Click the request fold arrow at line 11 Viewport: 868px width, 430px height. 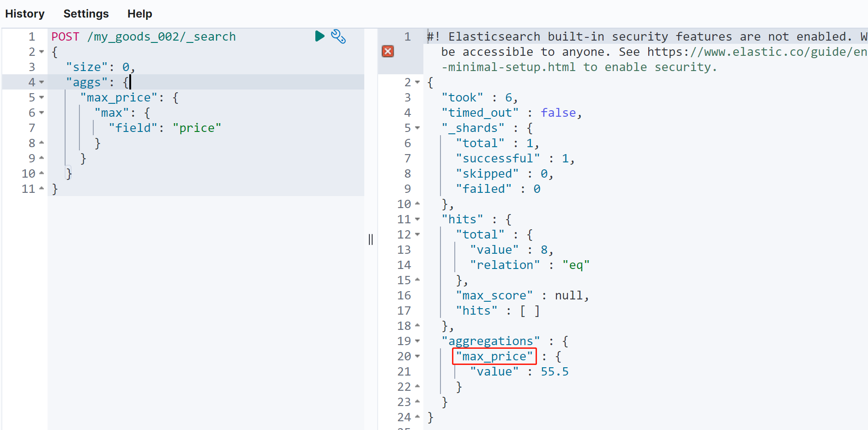click(42, 189)
